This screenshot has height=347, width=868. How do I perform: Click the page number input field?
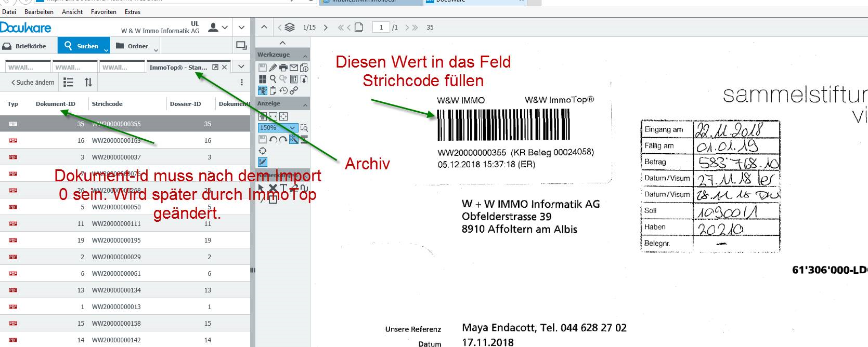click(381, 28)
